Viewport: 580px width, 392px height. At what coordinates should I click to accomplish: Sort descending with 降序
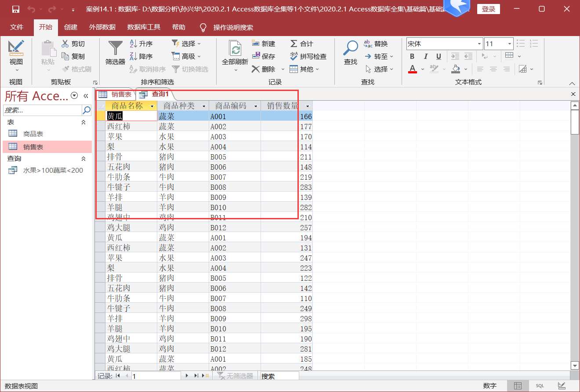pos(141,56)
